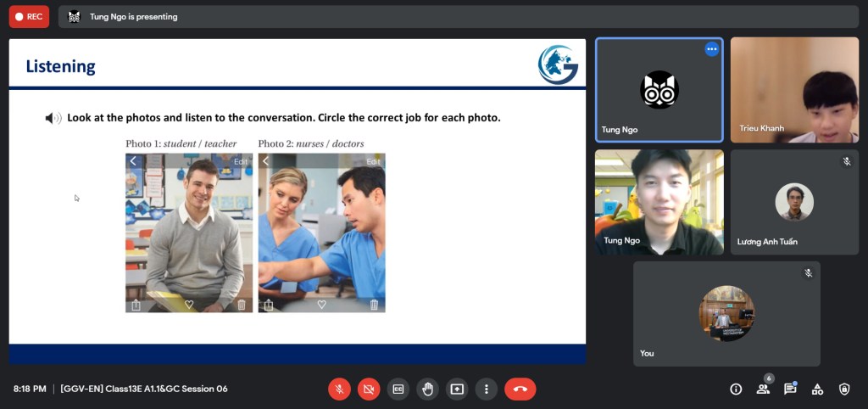Open meeting details info icon

pyautogui.click(x=736, y=389)
